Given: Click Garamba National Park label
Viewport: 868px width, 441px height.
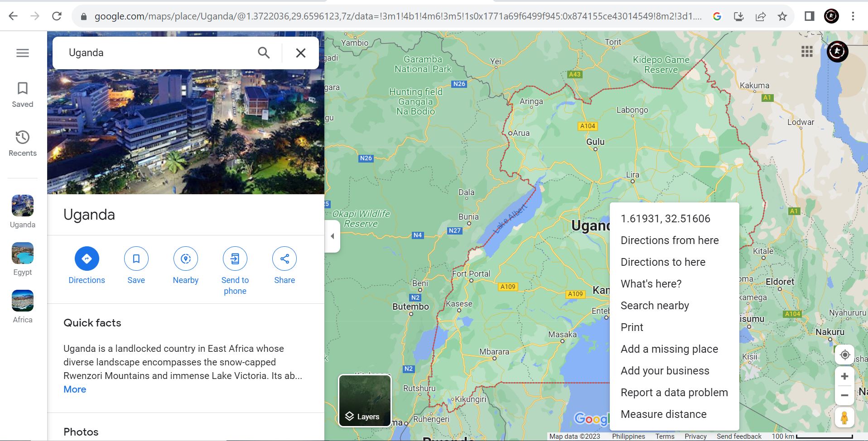Looking at the screenshot, I should pos(423,64).
